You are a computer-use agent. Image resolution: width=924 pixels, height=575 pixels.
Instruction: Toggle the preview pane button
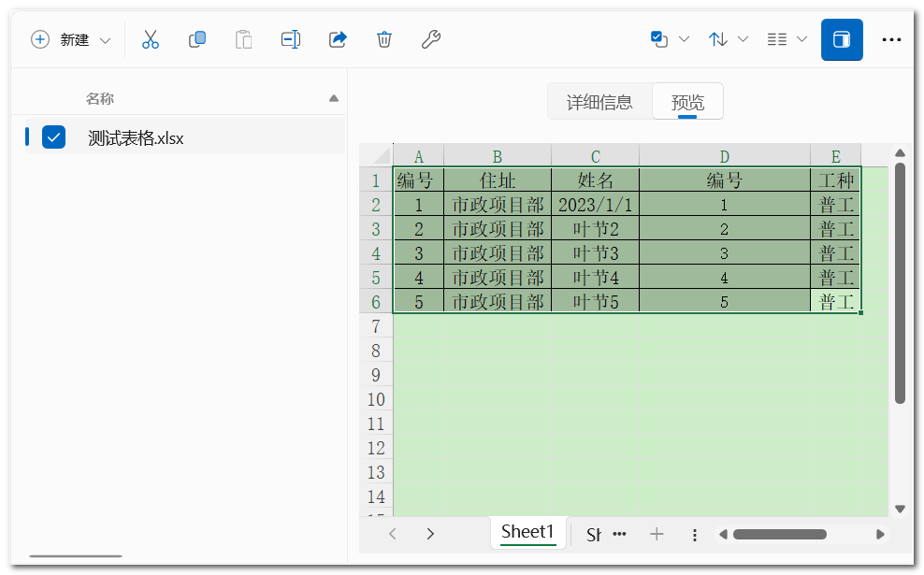(842, 39)
